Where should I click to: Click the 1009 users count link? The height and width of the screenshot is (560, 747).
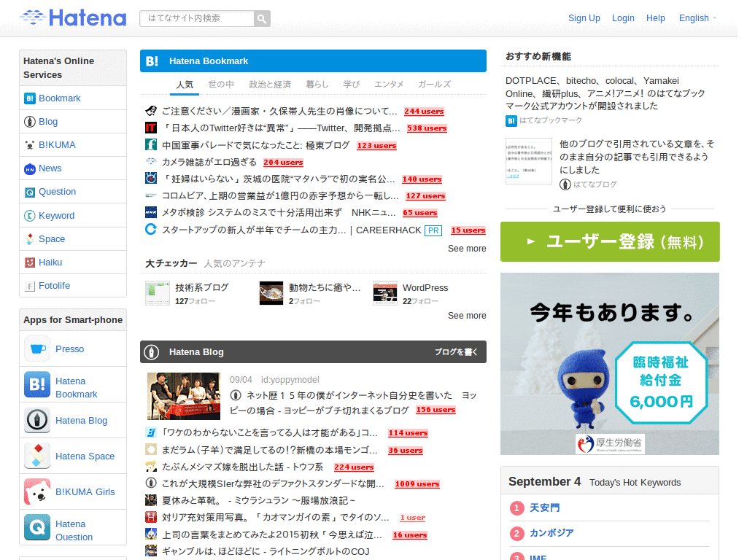417,484
